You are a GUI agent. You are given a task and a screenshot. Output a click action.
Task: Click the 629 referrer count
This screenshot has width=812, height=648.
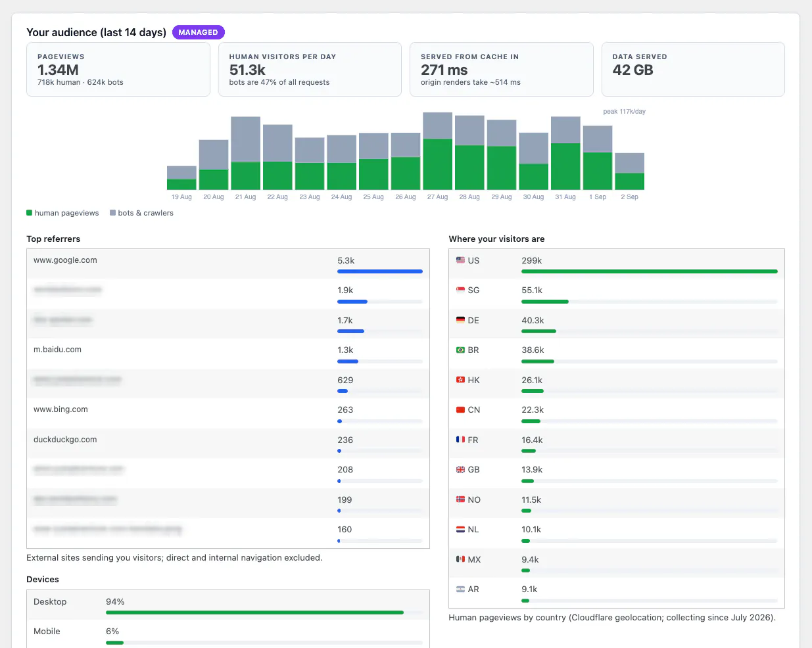345,380
